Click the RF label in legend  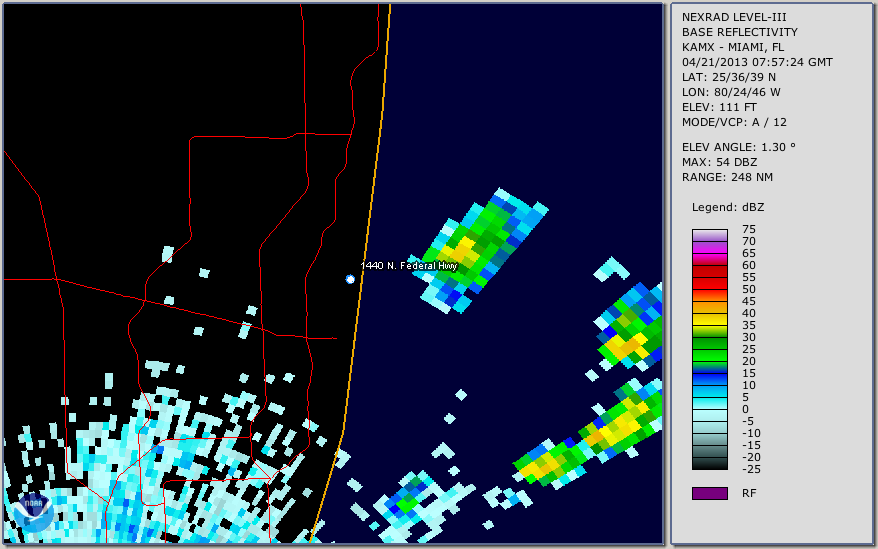click(749, 493)
